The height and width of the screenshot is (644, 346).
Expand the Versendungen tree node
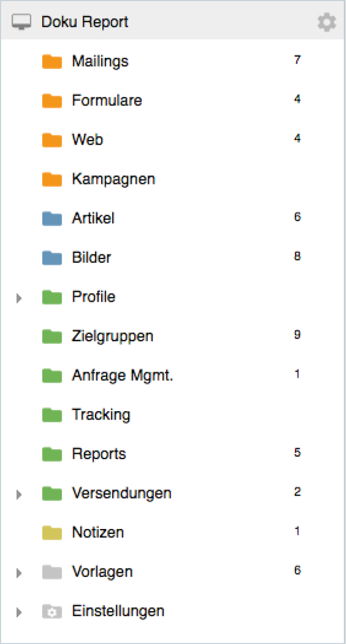pos(19,494)
